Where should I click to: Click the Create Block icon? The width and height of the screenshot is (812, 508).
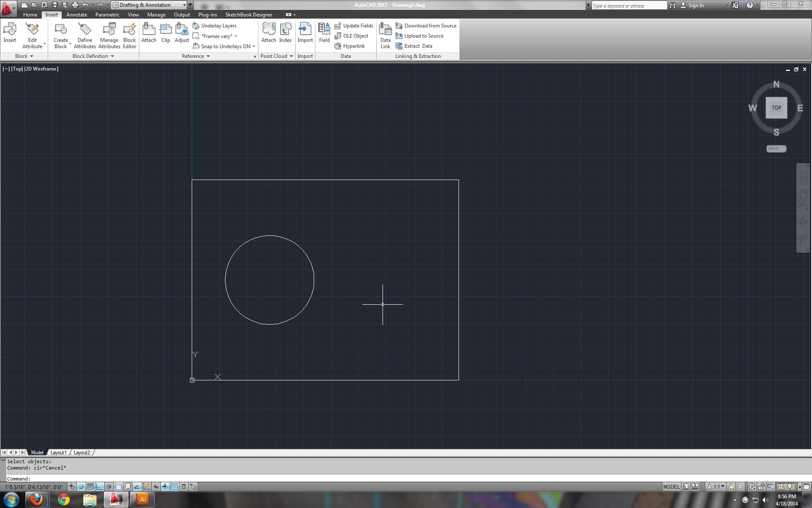pos(61,29)
